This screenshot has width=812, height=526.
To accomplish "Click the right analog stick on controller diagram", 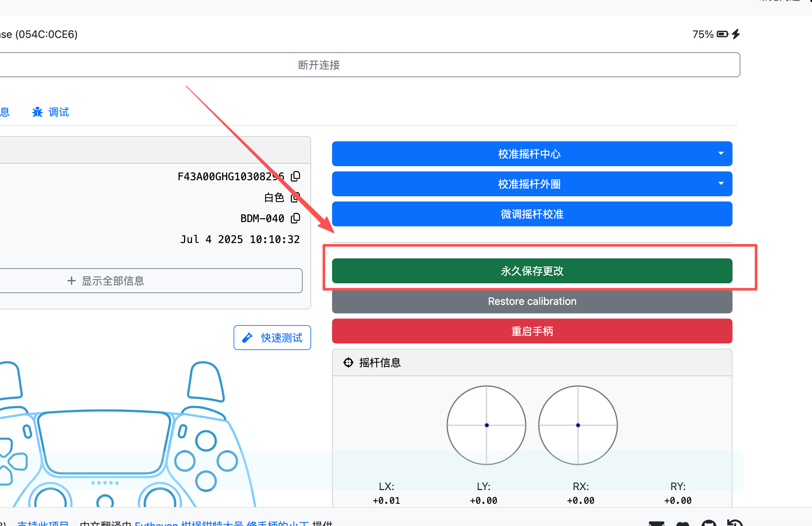I will tap(160, 498).
